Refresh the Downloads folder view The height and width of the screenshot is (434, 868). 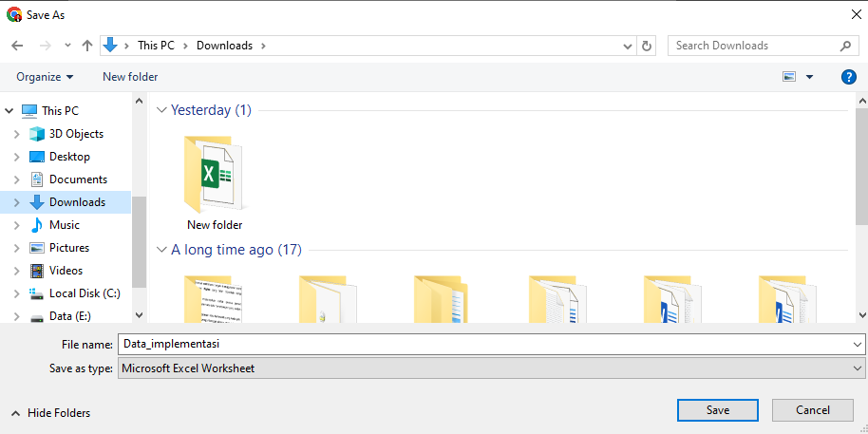[x=648, y=46]
